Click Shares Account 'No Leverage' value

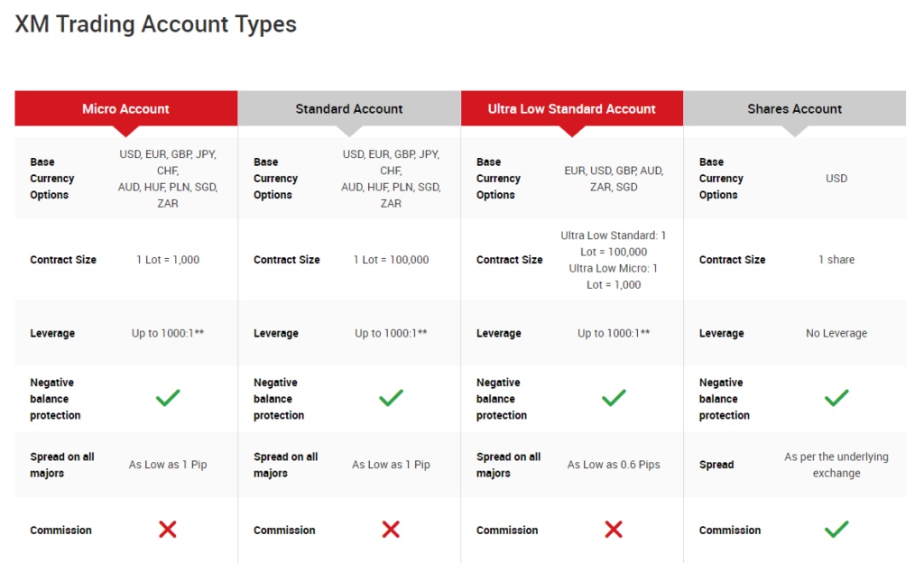click(x=836, y=333)
